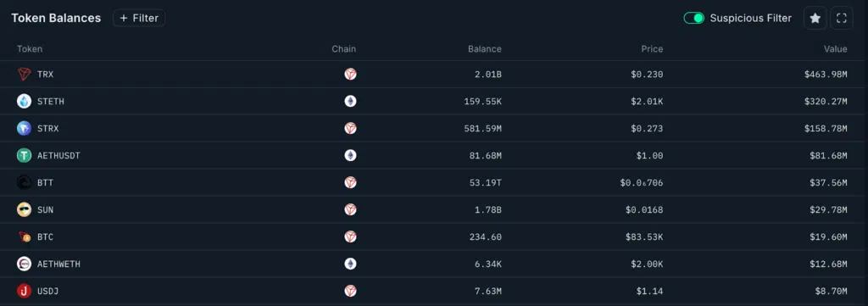Click the STETH token icon
The width and height of the screenshot is (868, 306).
point(24,101)
